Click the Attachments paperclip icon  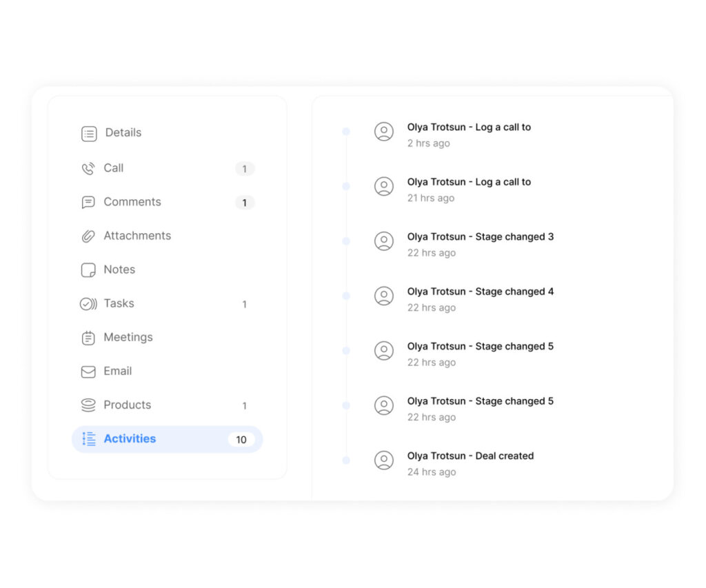click(x=88, y=236)
